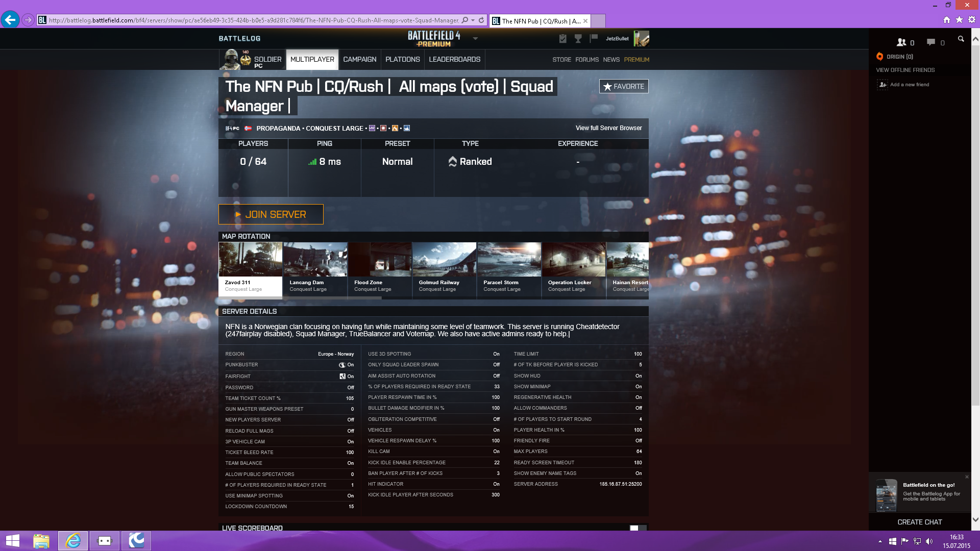980x551 pixels.
Task: Go to the Campaign tab
Action: coord(359,60)
